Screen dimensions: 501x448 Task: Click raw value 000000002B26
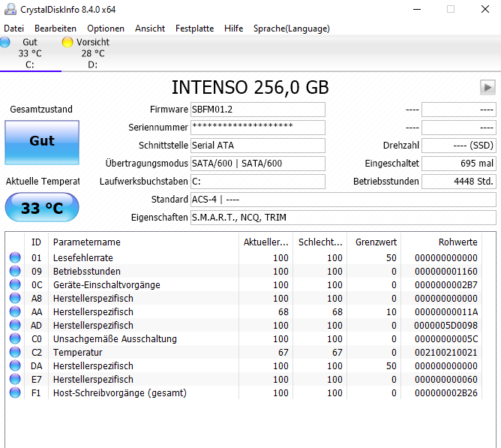tap(445, 392)
